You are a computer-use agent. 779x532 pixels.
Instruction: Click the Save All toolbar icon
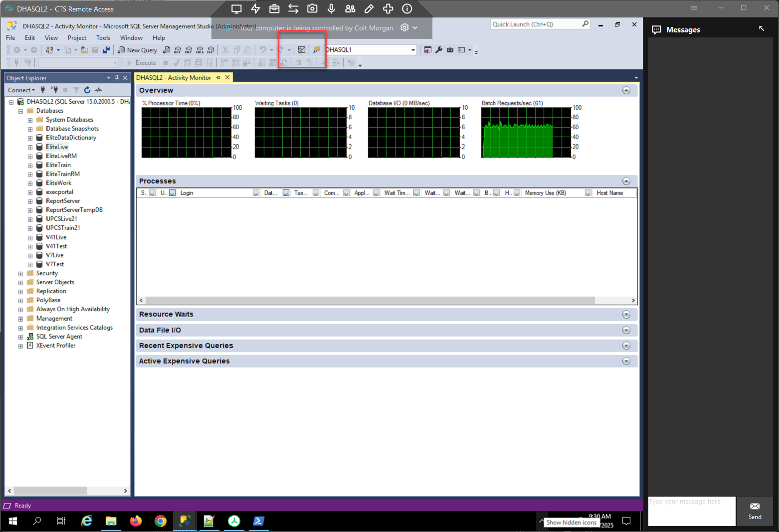[106, 50]
